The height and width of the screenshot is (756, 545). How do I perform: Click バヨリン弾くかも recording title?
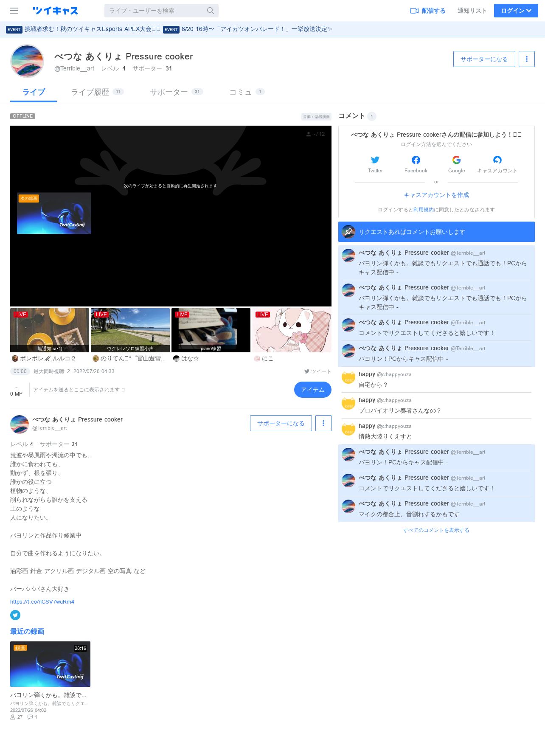pos(48,695)
